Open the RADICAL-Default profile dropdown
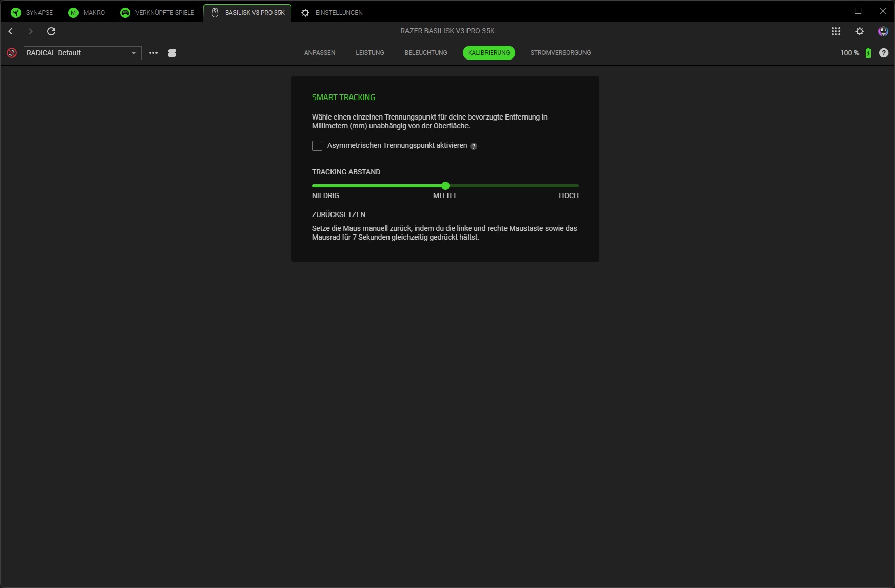Viewport: 895px width, 588px height. pyautogui.click(x=82, y=53)
